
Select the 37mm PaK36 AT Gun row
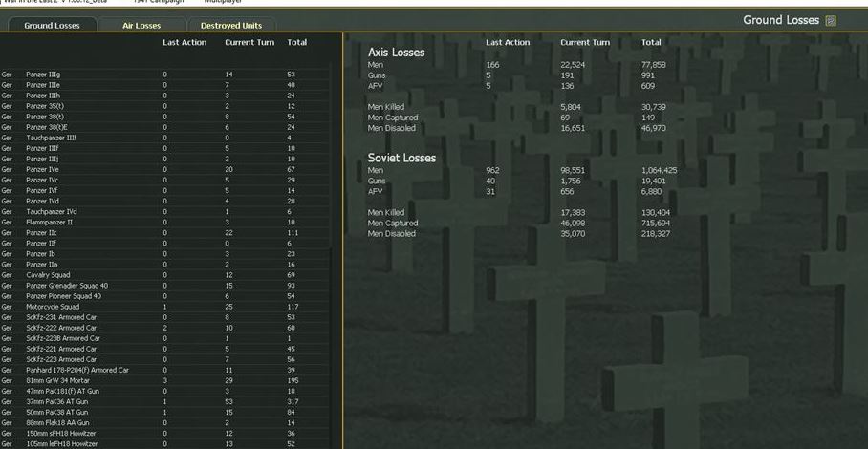click(165, 401)
